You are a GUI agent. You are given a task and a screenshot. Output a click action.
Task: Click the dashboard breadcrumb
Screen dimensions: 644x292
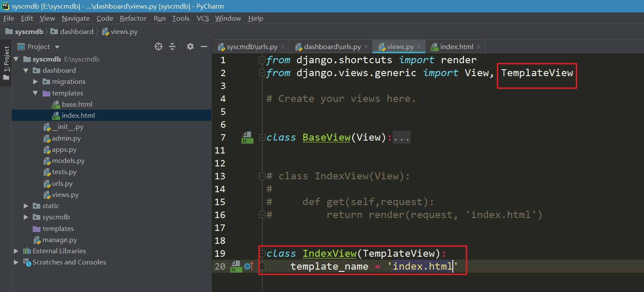pos(72,31)
